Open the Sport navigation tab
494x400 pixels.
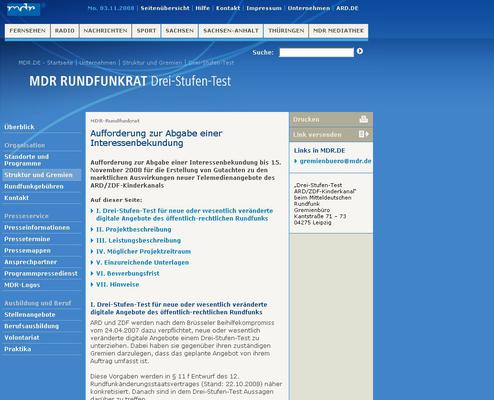click(146, 31)
